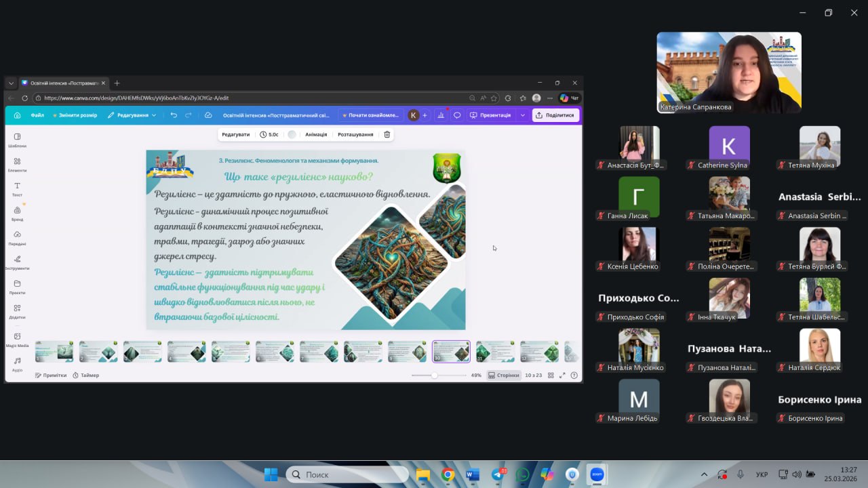868x488 pixels.
Task: Expand the arrow next to Presentation
Action: (x=522, y=115)
